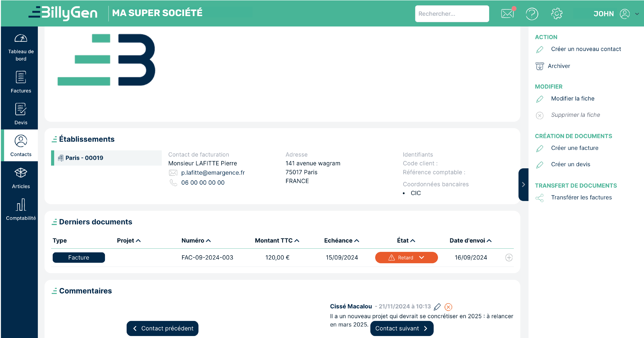
Task: Click Modifier la fiche
Action: 573,99
